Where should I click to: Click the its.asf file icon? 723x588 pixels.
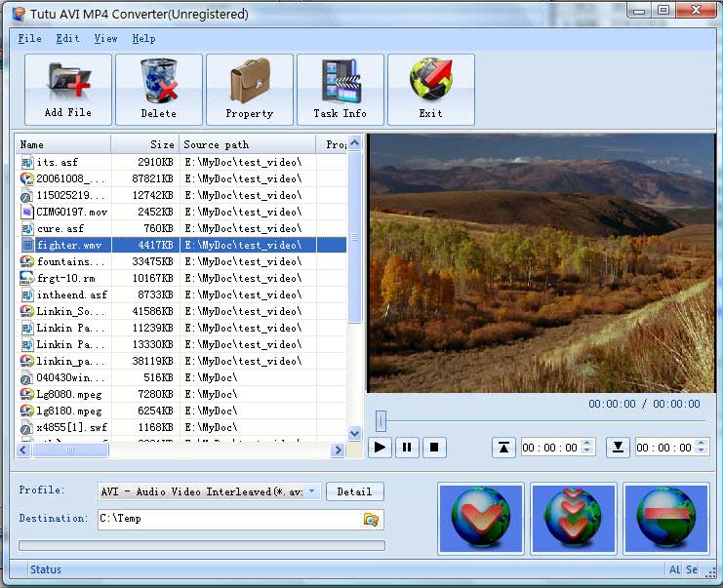pyautogui.click(x=27, y=162)
